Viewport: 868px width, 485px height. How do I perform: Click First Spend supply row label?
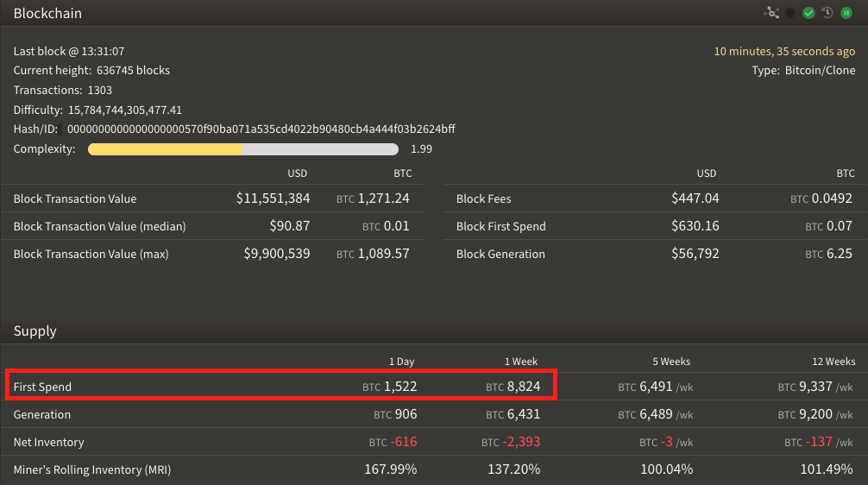coord(42,387)
